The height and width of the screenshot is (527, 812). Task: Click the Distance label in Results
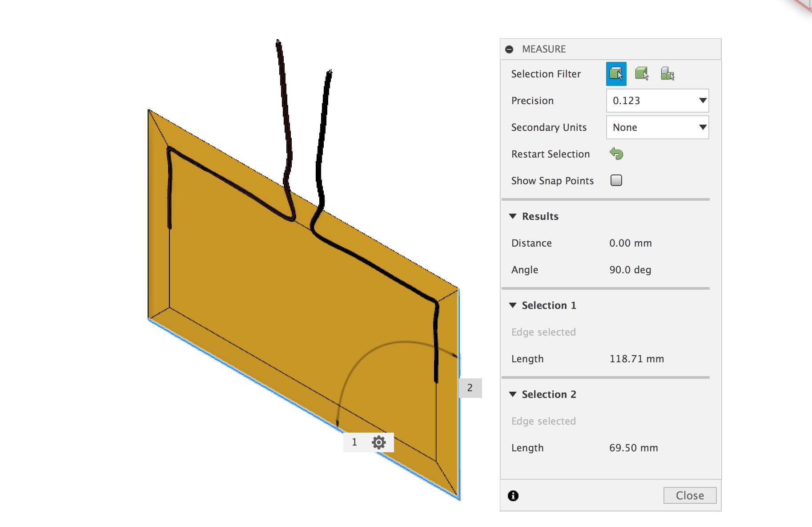[x=531, y=243]
